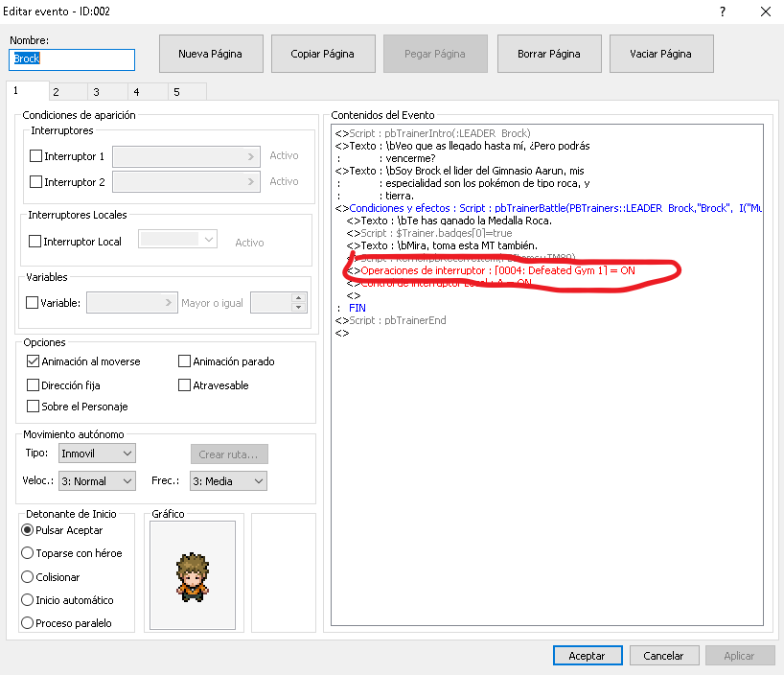Enable the Atravesable checkbox
The image size is (784, 675).
click(185, 385)
